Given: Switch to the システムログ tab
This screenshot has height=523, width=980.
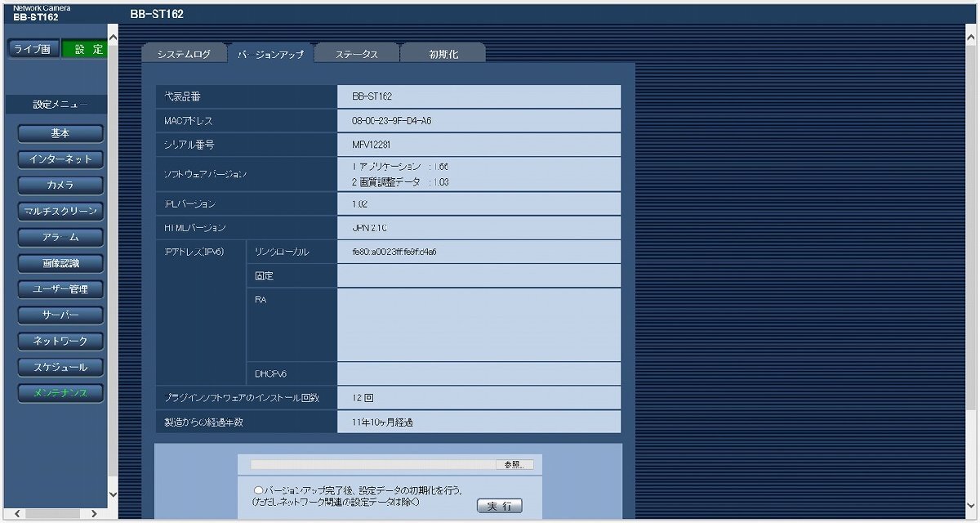Looking at the screenshot, I should [184, 54].
